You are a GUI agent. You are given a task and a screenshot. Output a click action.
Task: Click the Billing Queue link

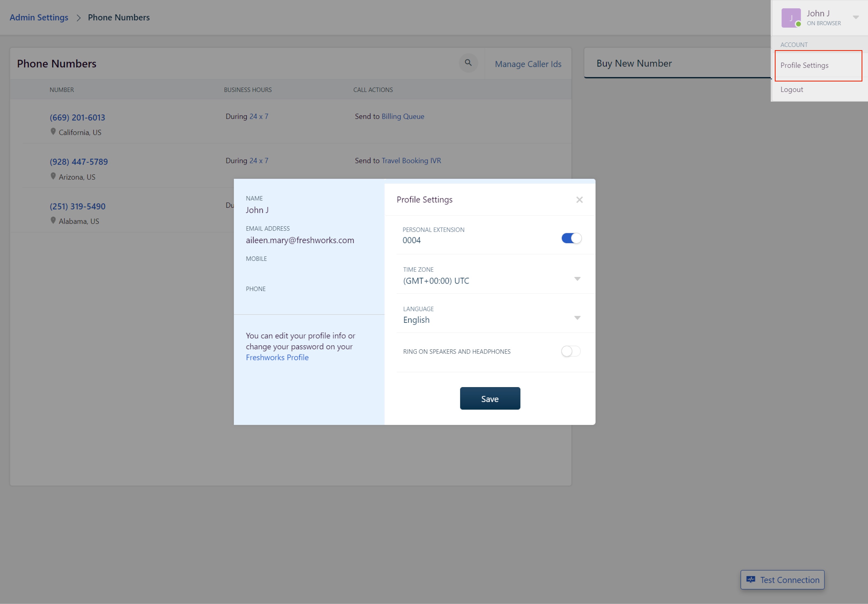pos(403,117)
